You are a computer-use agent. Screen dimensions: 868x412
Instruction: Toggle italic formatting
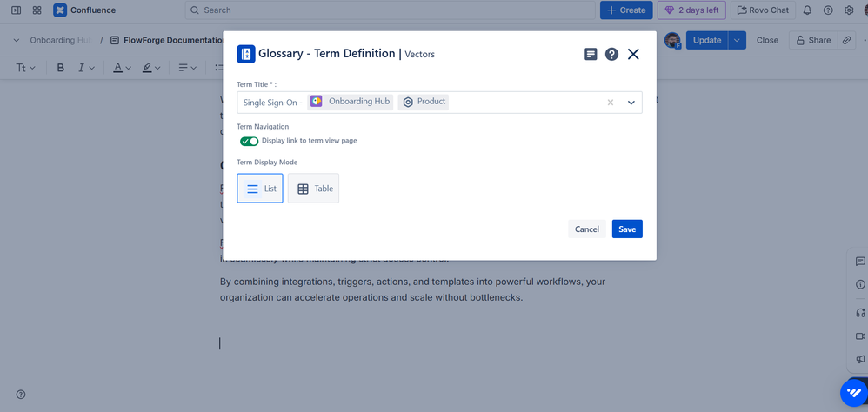(x=81, y=68)
